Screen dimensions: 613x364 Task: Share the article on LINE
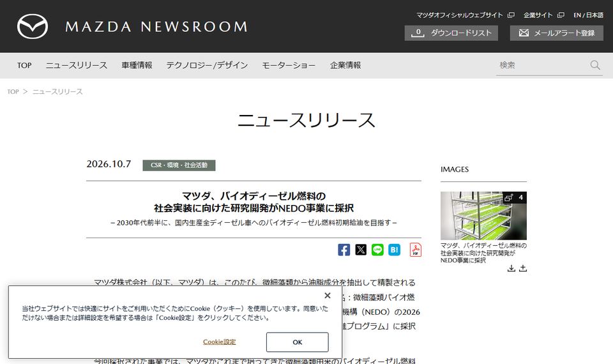pos(377,250)
